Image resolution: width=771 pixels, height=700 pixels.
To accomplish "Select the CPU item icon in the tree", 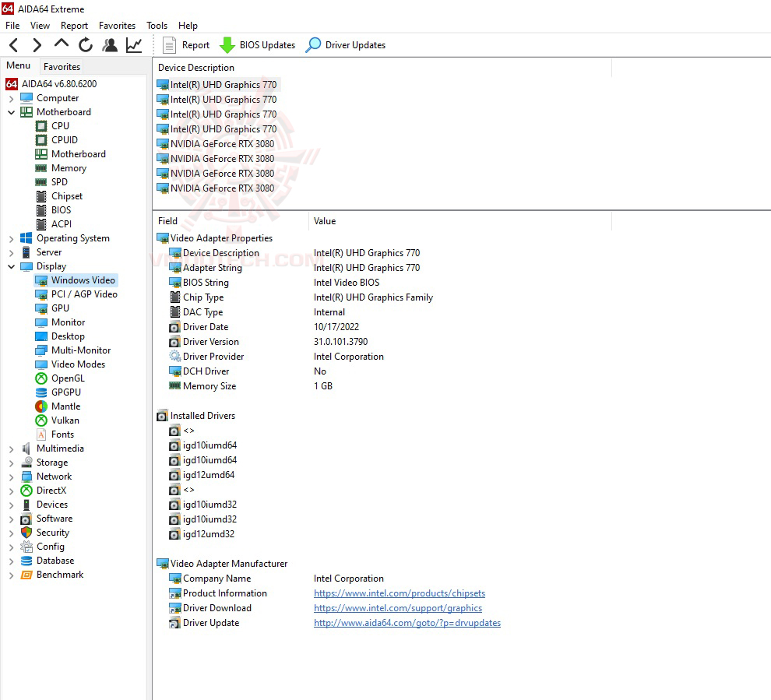I will coord(41,126).
